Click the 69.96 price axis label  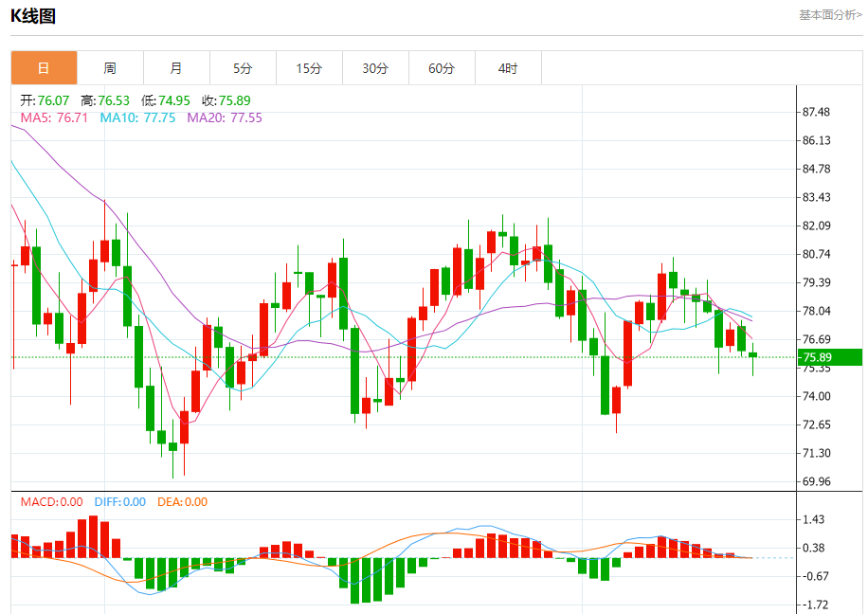click(x=817, y=481)
